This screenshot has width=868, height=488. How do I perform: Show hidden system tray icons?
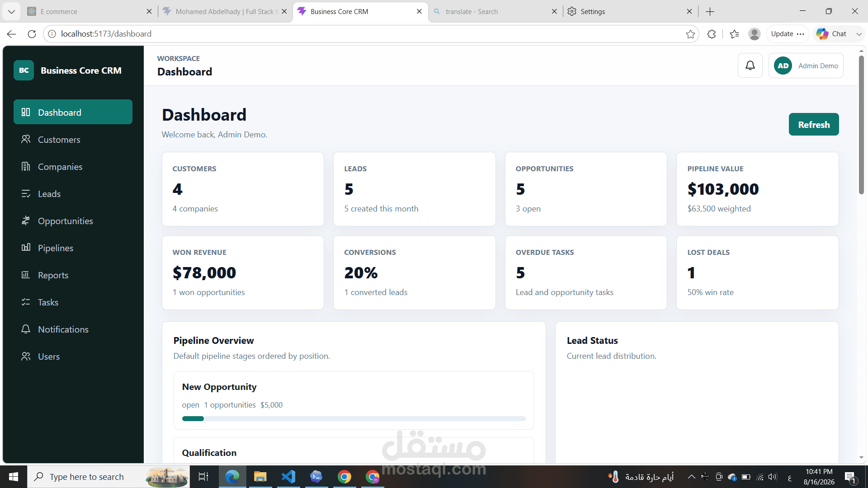coord(691,477)
